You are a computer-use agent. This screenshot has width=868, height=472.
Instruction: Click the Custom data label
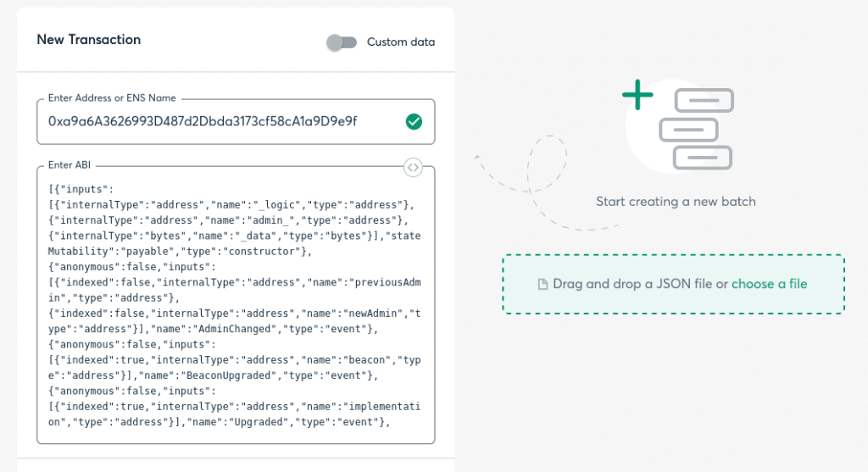[401, 42]
